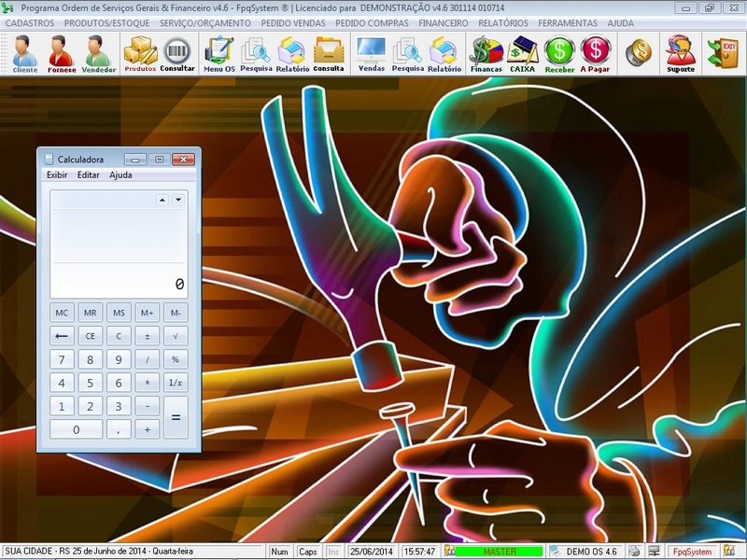The height and width of the screenshot is (560, 747).
Task: Click the equals button
Action: pyautogui.click(x=176, y=417)
